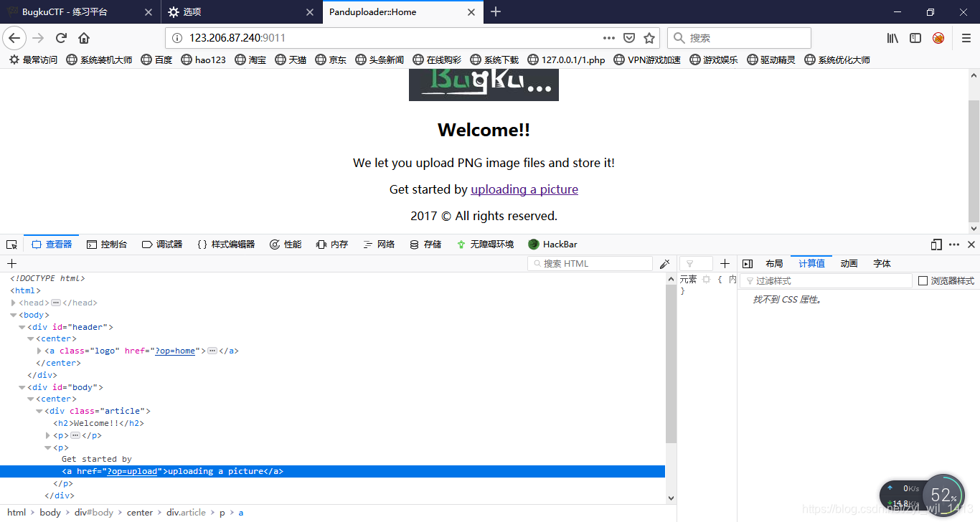Save page to Pocket icon

[x=629, y=38]
